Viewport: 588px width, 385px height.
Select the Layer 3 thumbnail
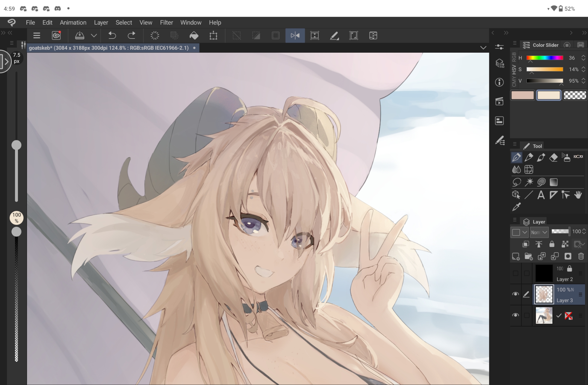click(x=544, y=294)
